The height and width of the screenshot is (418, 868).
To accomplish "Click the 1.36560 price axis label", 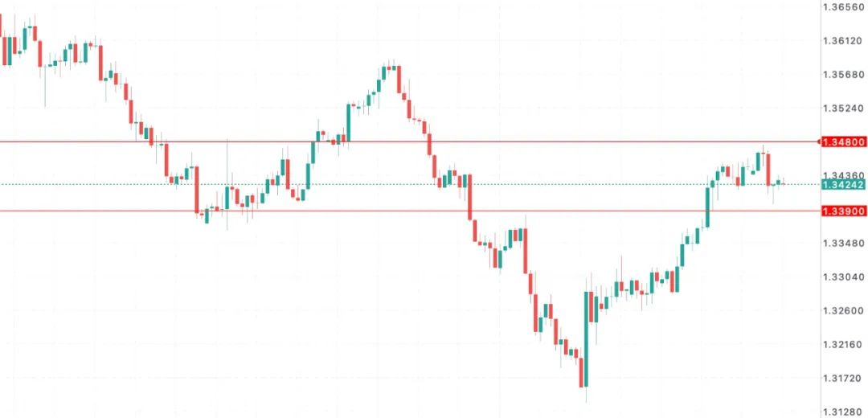I will [842, 6].
